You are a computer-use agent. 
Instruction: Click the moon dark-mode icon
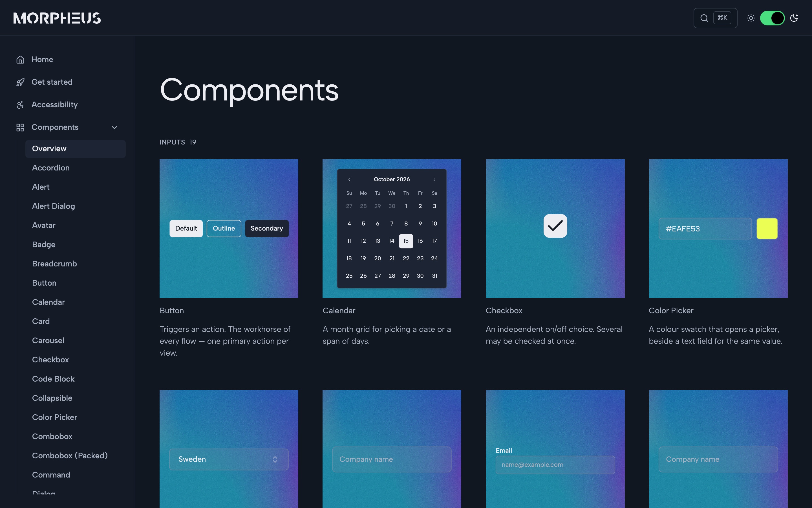click(794, 18)
